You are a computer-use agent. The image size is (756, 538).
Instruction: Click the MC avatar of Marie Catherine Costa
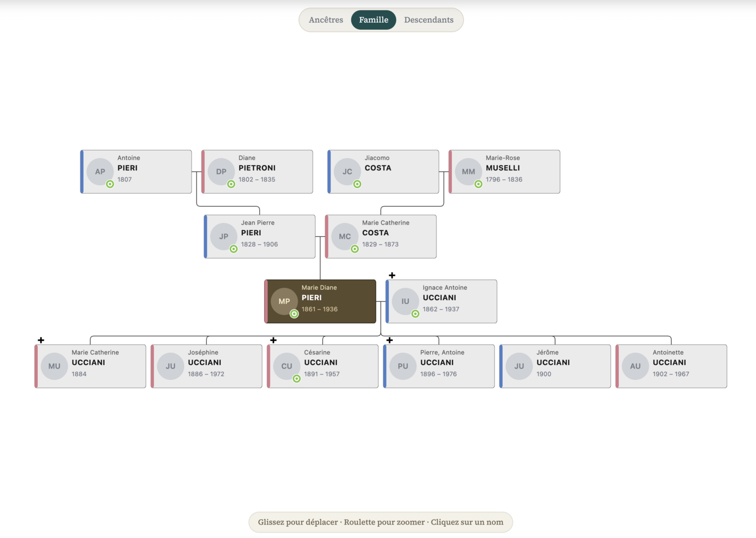[x=345, y=236]
